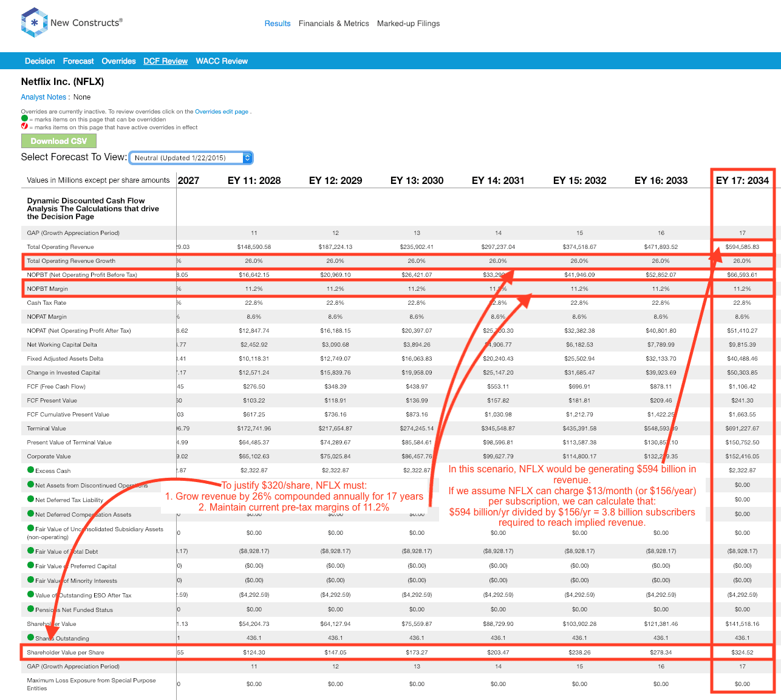Viewport: 781px width, 700px height.
Task: Open the Results tab
Action: pos(278,24)
